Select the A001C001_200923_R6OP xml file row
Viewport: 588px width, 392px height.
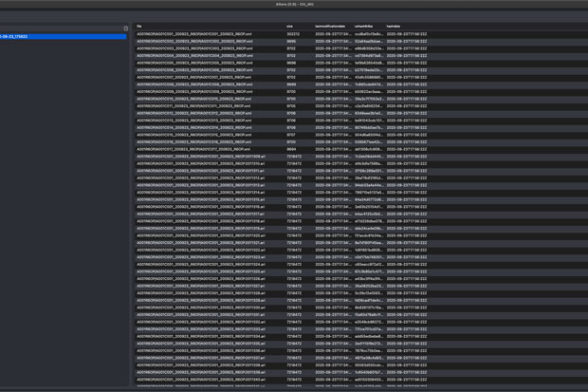click(361, 34)
